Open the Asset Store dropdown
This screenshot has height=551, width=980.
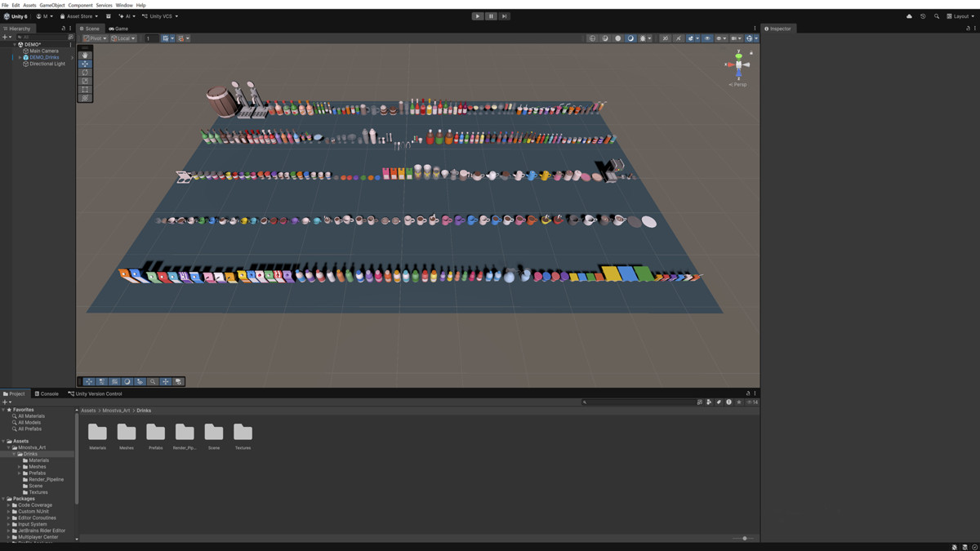[79, 16]
